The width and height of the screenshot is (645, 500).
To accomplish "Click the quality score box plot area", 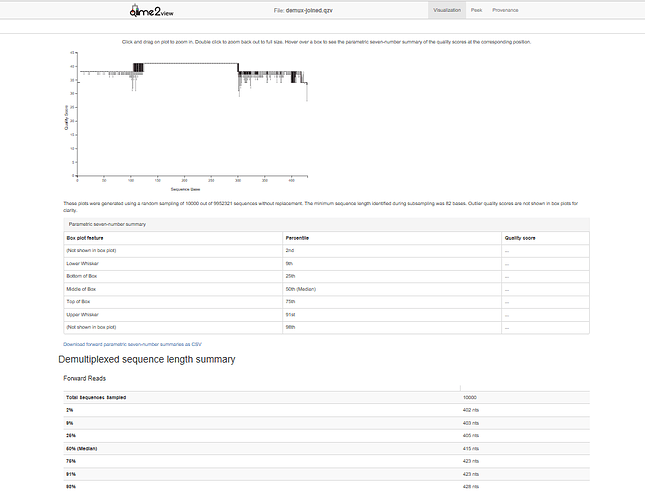I will click(x=190, y=110).
